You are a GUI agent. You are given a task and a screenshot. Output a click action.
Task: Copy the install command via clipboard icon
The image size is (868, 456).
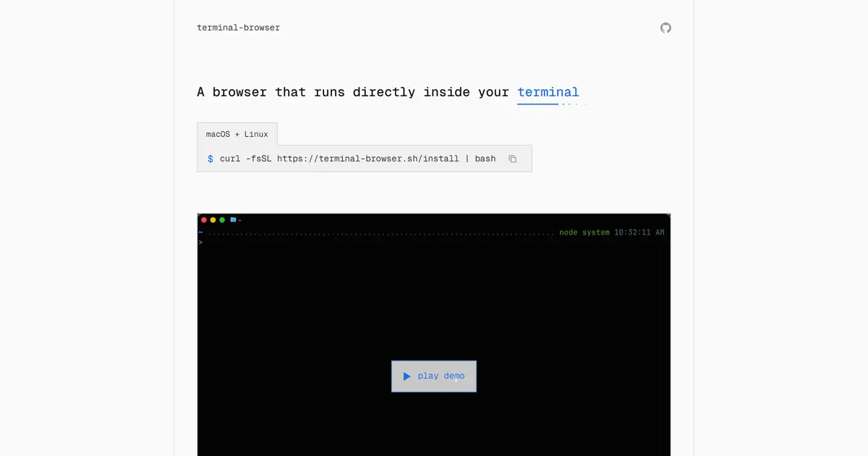(x=512, y=159)
